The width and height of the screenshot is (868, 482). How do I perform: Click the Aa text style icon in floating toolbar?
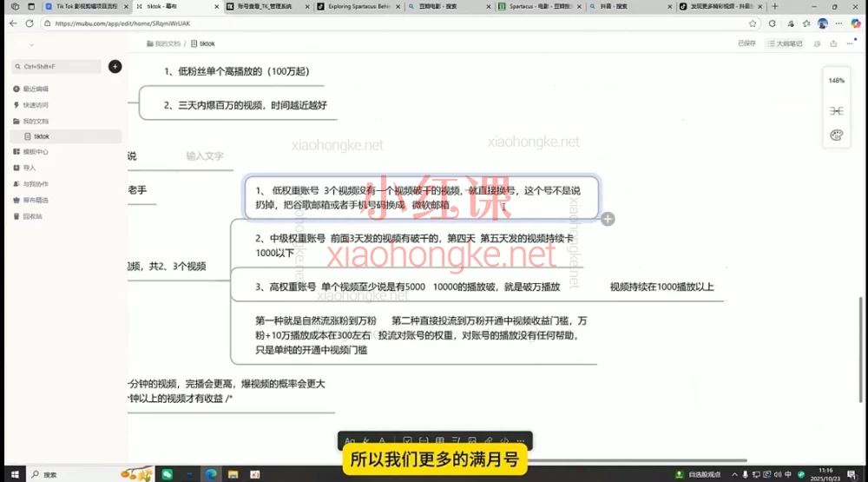click(x=349, y=441)
